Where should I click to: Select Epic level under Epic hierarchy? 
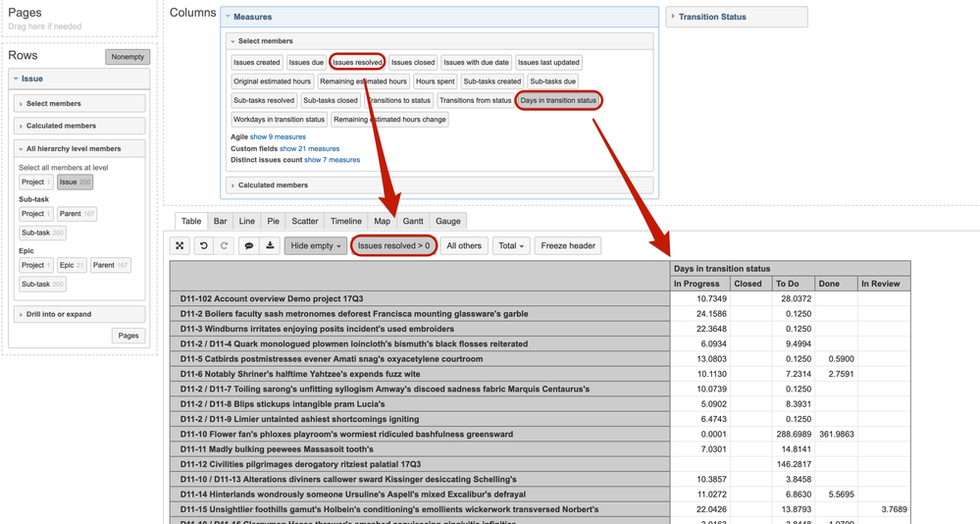tap(72, 265)
